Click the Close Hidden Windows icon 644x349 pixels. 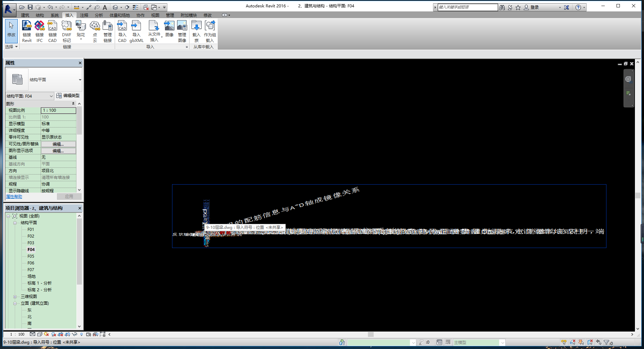click(x=146, y=7)
